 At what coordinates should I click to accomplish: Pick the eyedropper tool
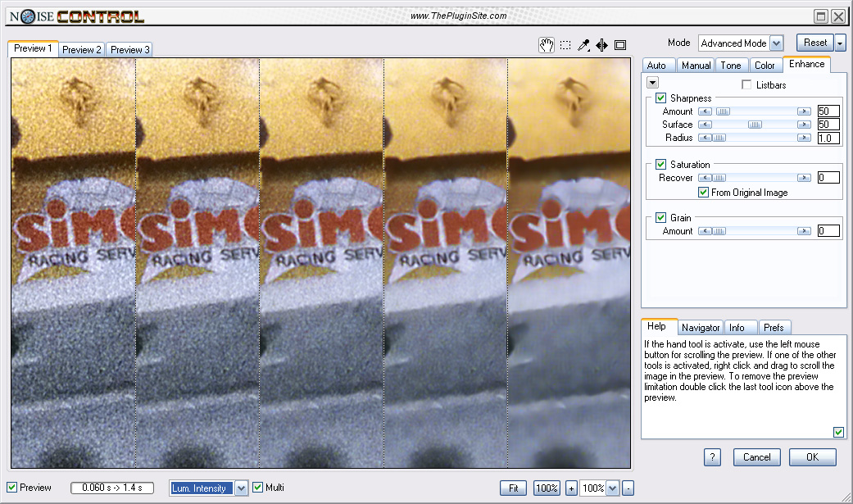click(x=583, y=45)
